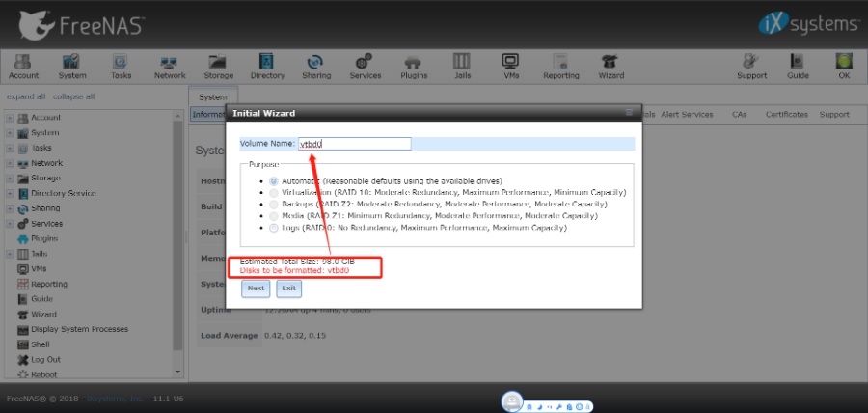Click 'Disks to be formatted: vtbd0' text

coord(294,271)
